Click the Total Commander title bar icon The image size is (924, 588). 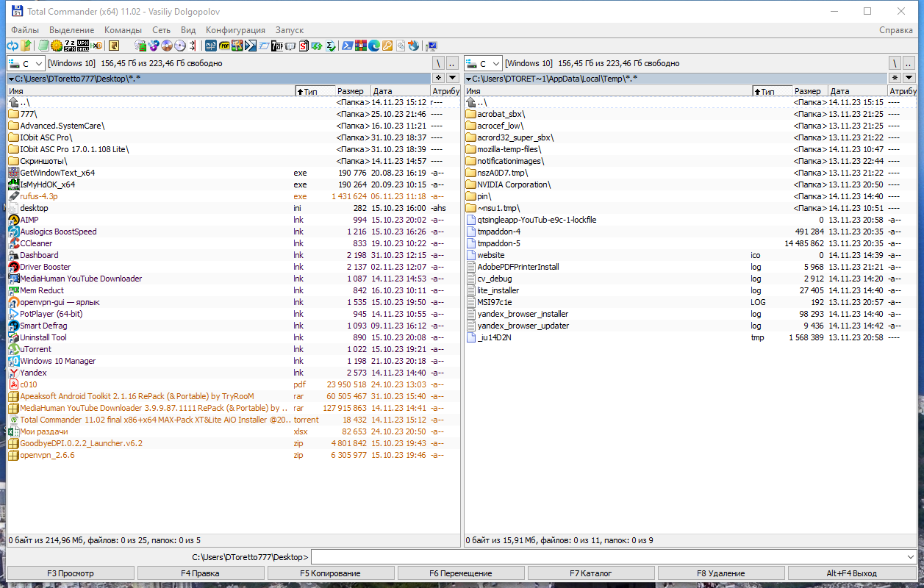pos(16,12)
